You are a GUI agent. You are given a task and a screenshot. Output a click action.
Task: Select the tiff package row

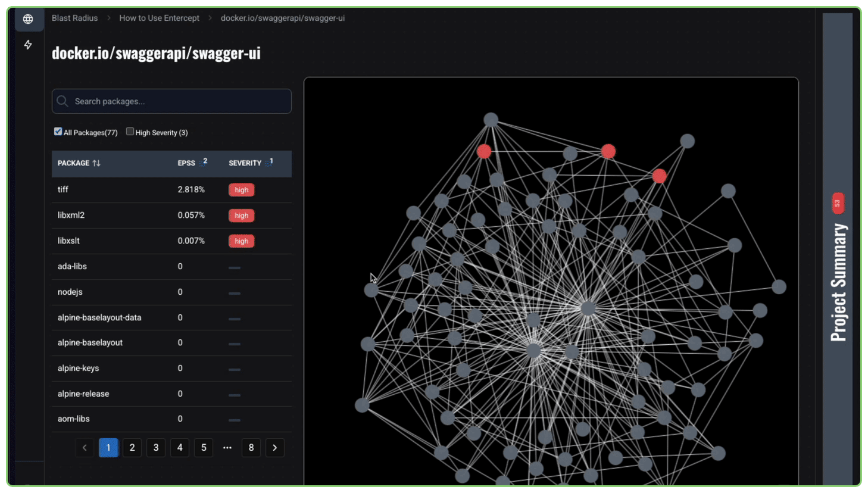click(x=171, y=190)
